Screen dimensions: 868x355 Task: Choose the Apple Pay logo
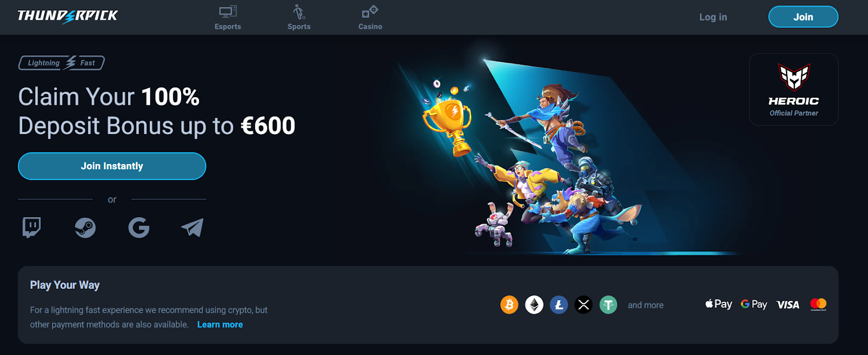pyautogui.click(x=719, y=304)
